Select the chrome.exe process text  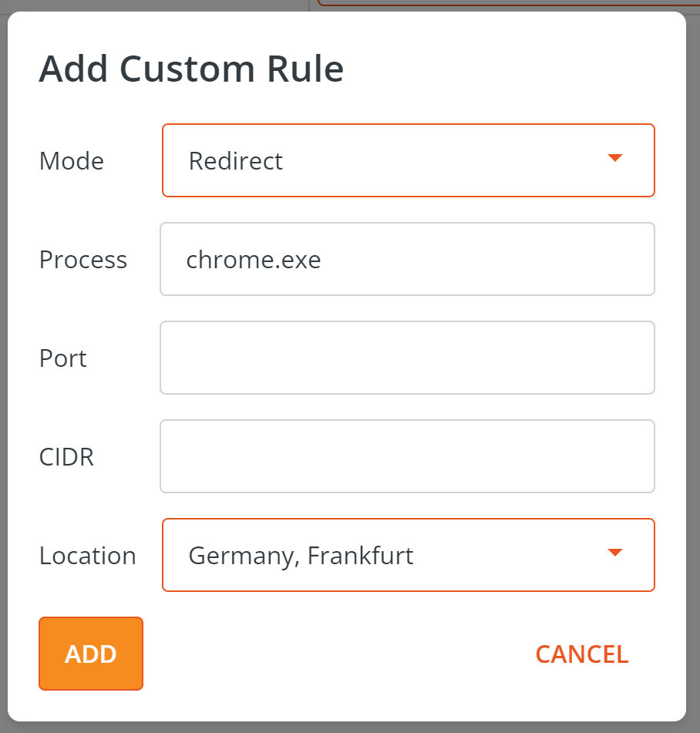coord(253,259)
